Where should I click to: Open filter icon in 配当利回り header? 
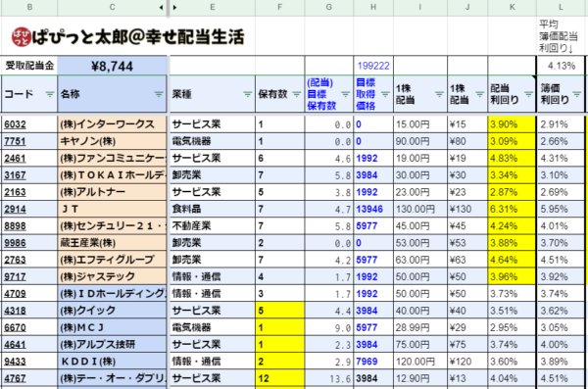coord(529,94)
